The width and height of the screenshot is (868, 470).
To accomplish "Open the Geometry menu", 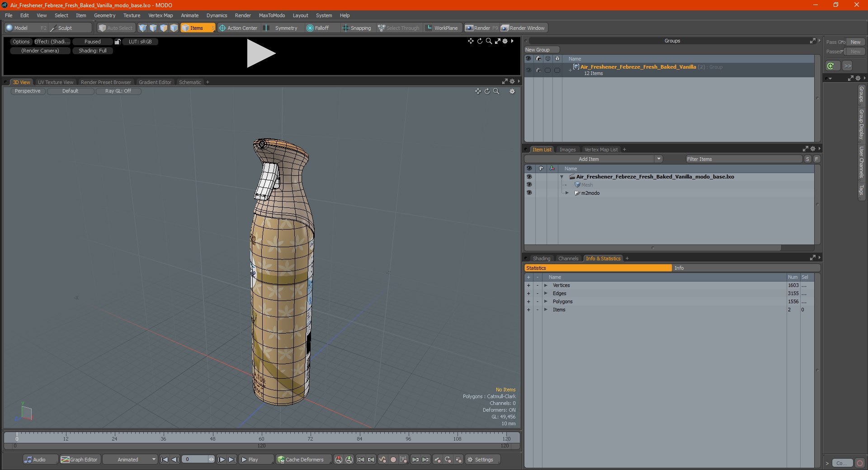I will (104, 15).
